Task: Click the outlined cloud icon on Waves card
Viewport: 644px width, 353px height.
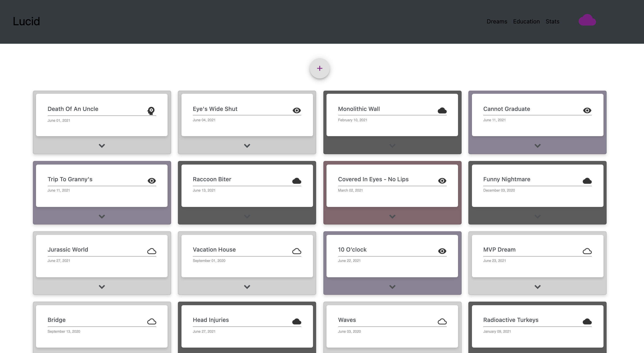Action: [442, 321]
